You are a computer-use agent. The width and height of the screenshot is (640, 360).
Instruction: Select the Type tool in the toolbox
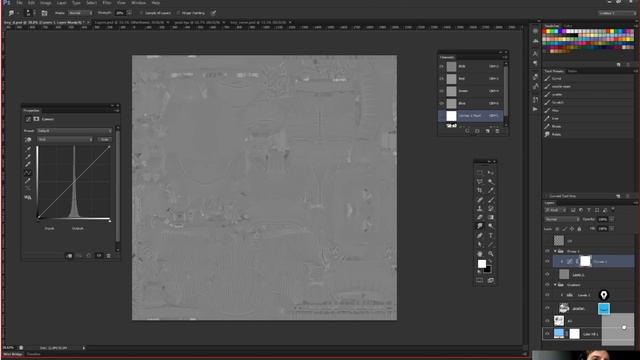click(x=491, y=236)
